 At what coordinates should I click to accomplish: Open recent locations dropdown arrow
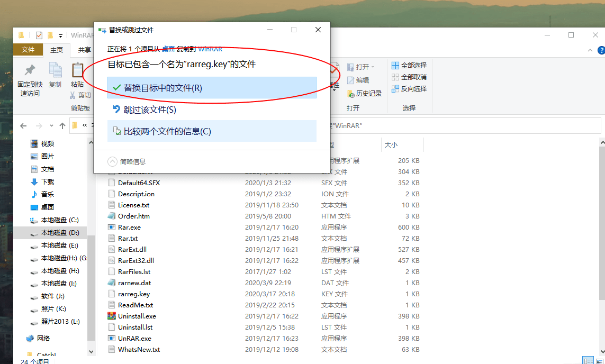tap(51, 126)
